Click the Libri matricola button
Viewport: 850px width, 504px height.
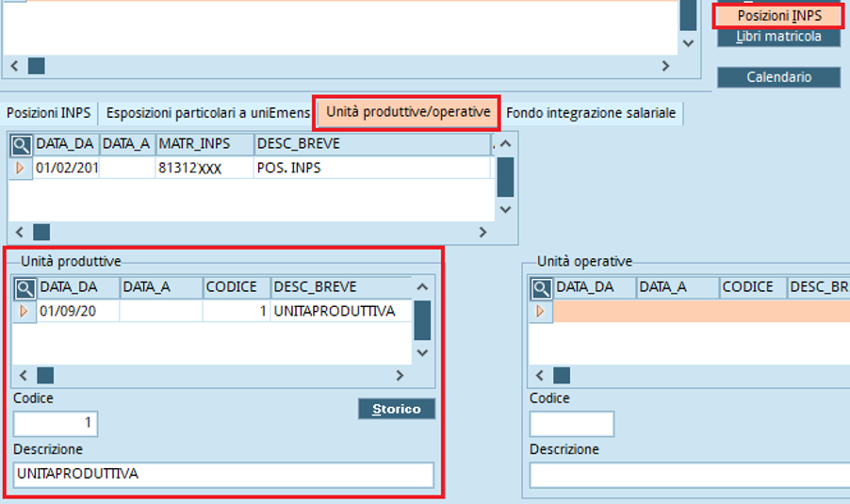tap(779, 37)
